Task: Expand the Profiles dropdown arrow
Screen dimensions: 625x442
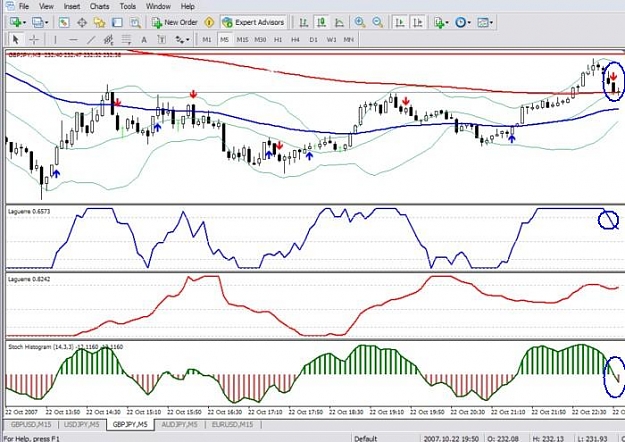Action: click(46, 23)
